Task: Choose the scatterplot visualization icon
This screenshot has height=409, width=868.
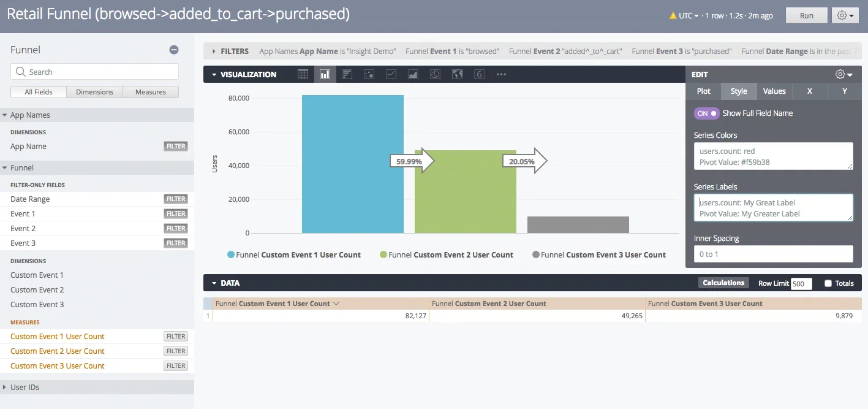Action: [369, 74]
